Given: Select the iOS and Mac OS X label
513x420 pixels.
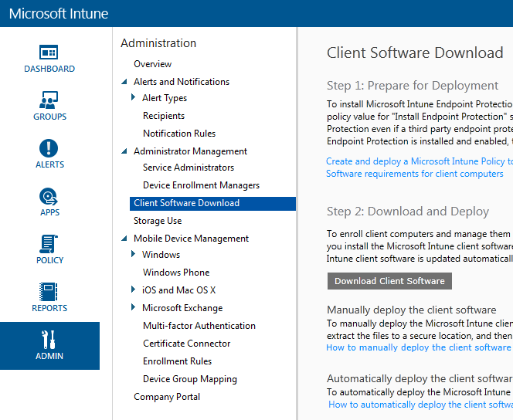Looking at the screenshot, I should tap(179, 290).
